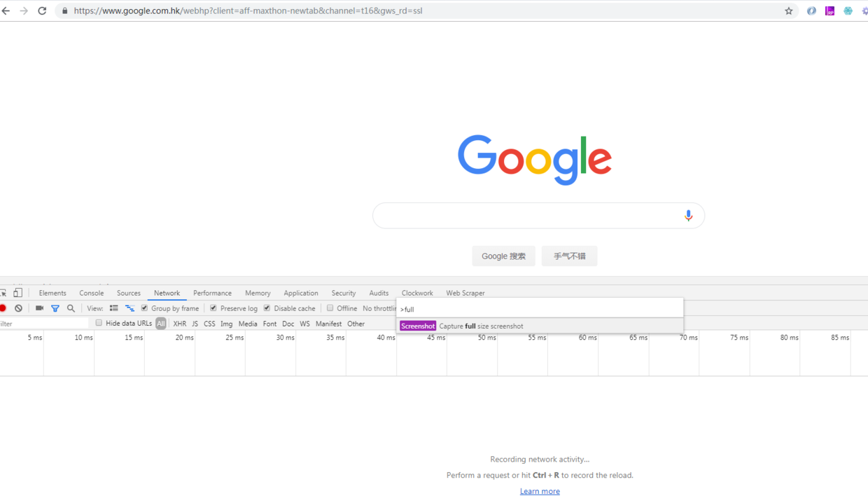Run Capture full size screenshot command
This screenshot has height=503, width=868.
tap(540, 326)
